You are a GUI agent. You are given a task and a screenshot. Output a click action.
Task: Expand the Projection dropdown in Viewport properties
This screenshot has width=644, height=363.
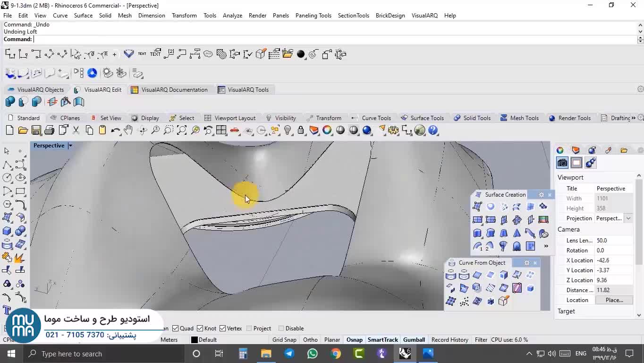tap(628, 218)
